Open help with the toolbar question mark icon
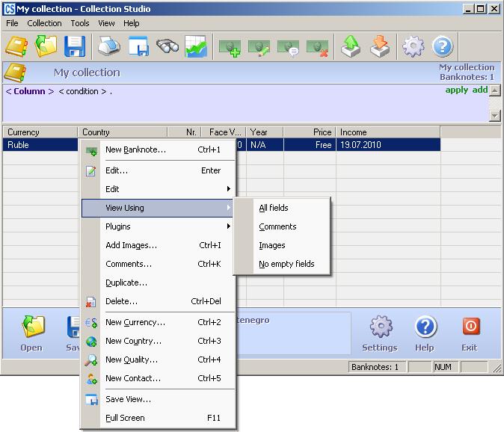Viewport: 504px width, 432px height. tap(443, 46)
